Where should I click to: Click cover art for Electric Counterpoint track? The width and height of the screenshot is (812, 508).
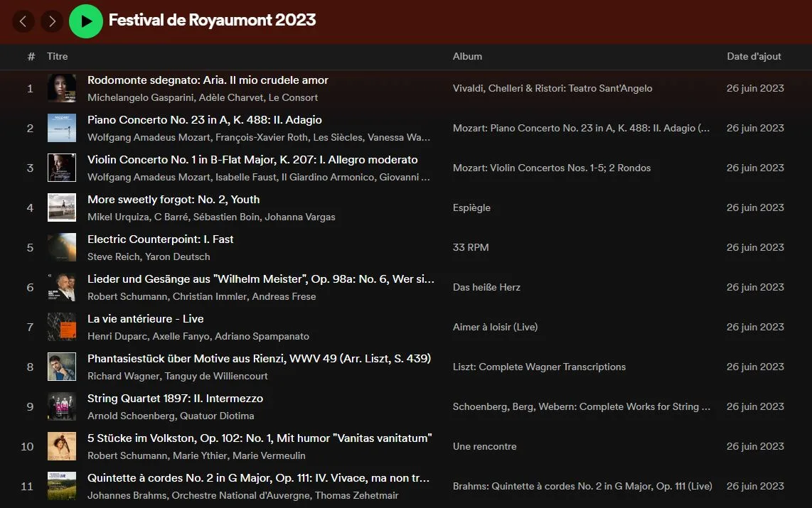point(62,247)
